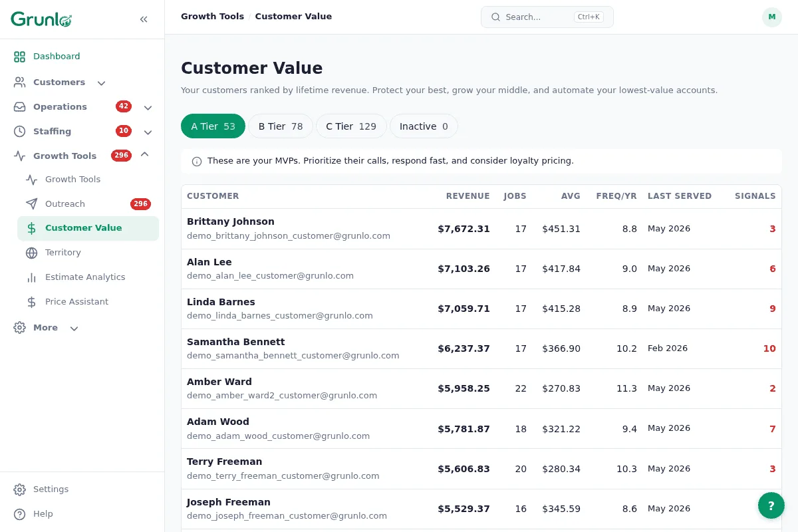Open Adam Wood customer row
The height and width of the screenshot is (532, 798).
[x=481, y=428]
